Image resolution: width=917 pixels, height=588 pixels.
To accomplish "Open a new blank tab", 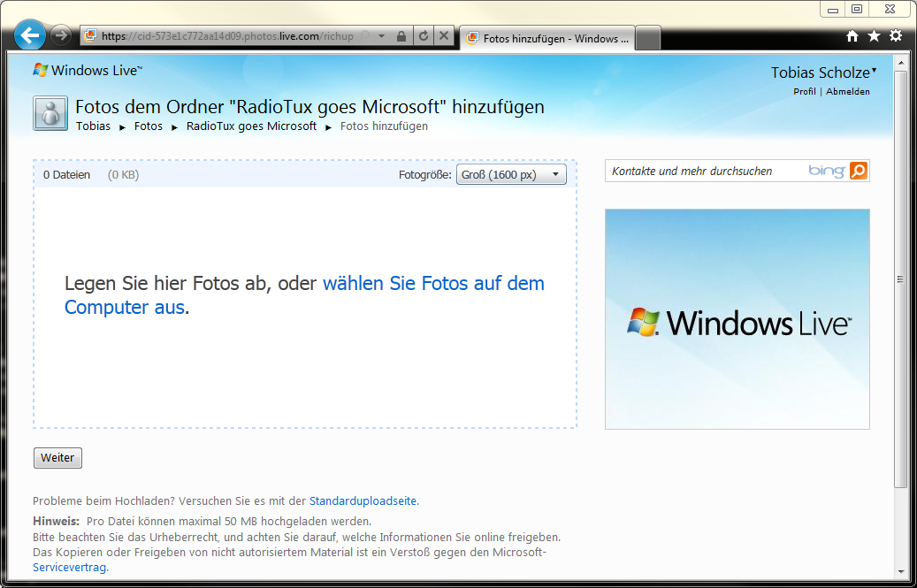I will pos(648,39).
